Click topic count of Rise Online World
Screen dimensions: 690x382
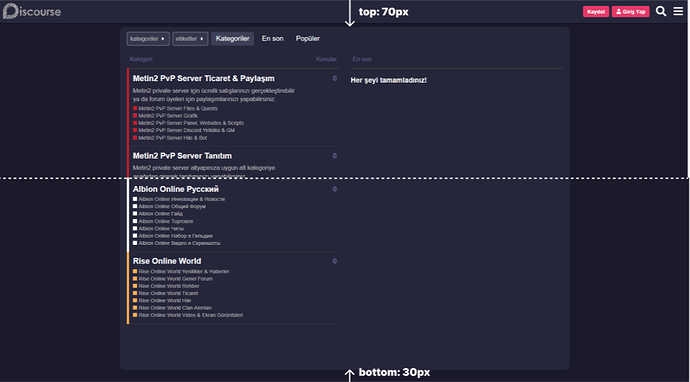click(334, 261)
